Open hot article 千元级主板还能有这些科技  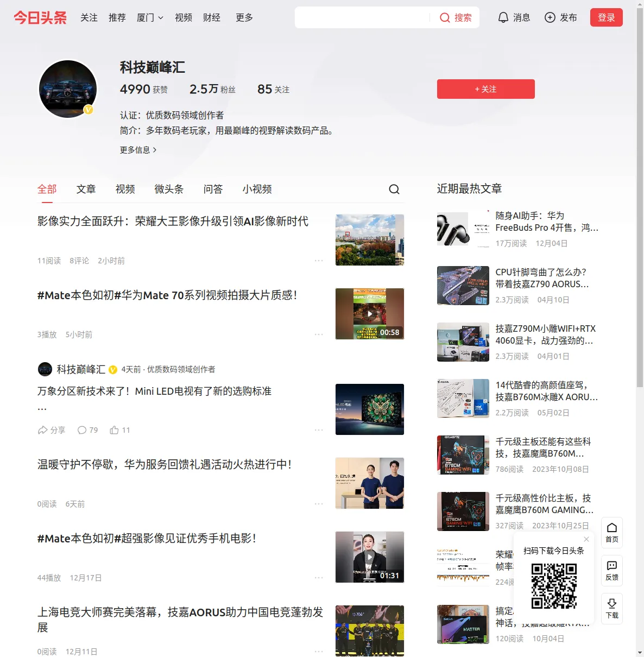point(544,447)
